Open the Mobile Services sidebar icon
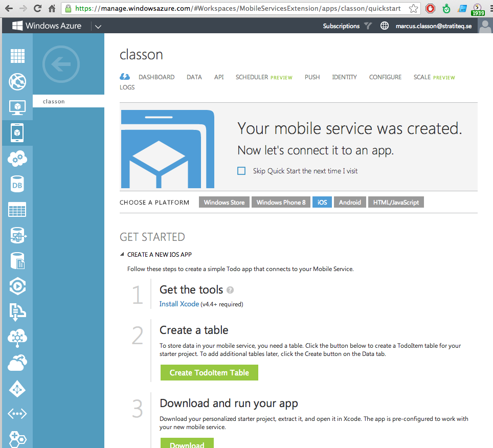The image size is (493, 448). point(17,133)
